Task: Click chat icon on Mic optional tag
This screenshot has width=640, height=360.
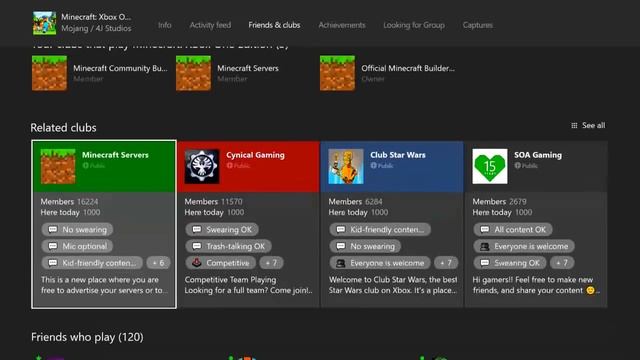Action: [x=53, y=246]
